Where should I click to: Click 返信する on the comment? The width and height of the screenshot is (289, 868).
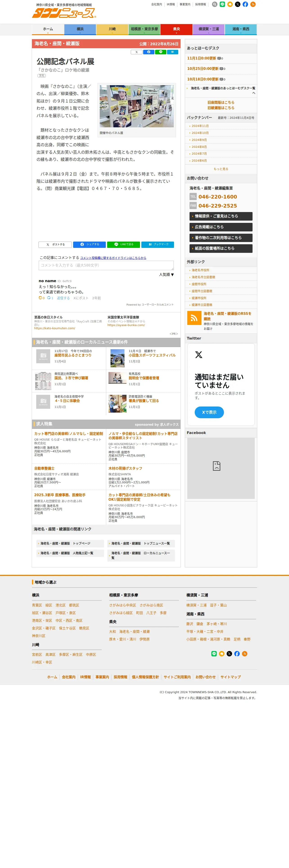63,298
